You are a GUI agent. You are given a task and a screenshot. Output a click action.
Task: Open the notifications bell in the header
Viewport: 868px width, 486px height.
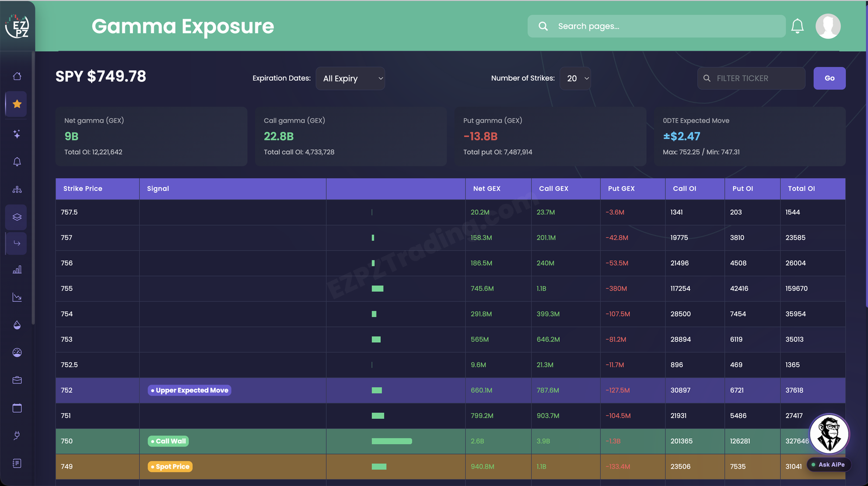point(797,26)
